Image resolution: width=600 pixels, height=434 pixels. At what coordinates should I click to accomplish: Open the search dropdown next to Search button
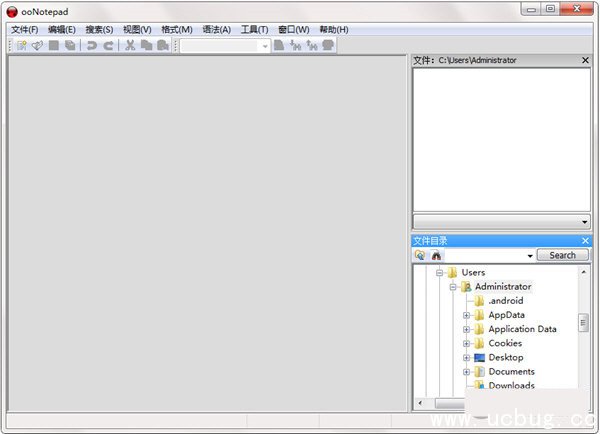(x=529, y=256)
